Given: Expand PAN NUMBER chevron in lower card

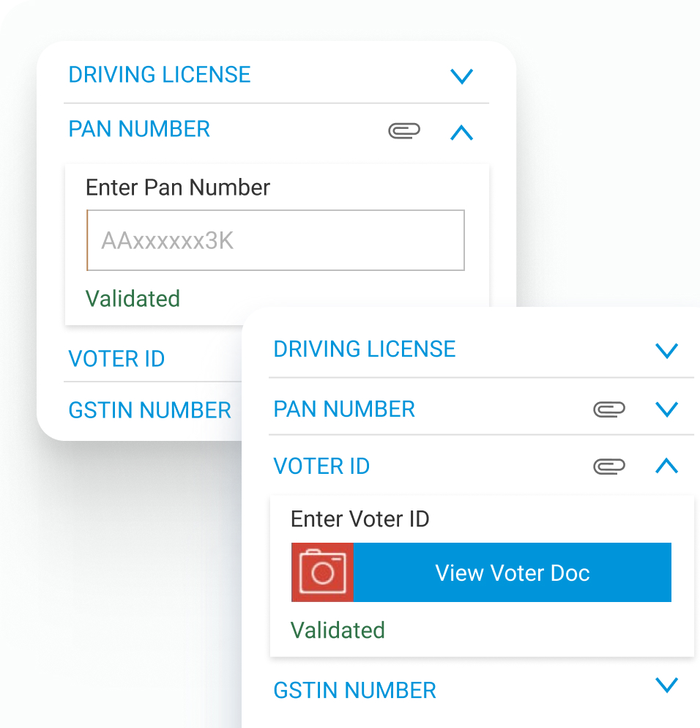Looking at the screenshot, I should coord(666,409).
